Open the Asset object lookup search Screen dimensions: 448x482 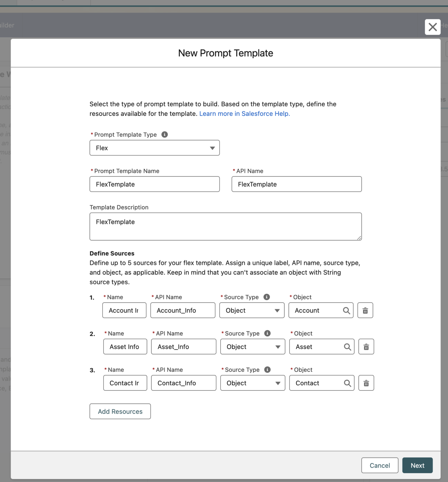(347, 347)
